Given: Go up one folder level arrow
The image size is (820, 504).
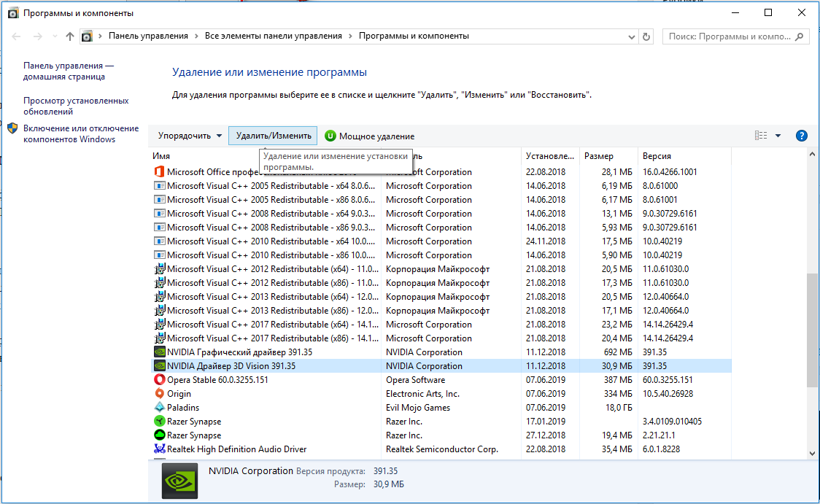Looking at the screenshot, I should pos(70,36).
